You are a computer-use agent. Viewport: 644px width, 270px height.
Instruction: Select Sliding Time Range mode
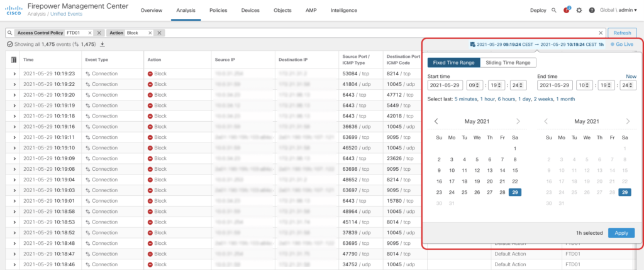point(508,63)
